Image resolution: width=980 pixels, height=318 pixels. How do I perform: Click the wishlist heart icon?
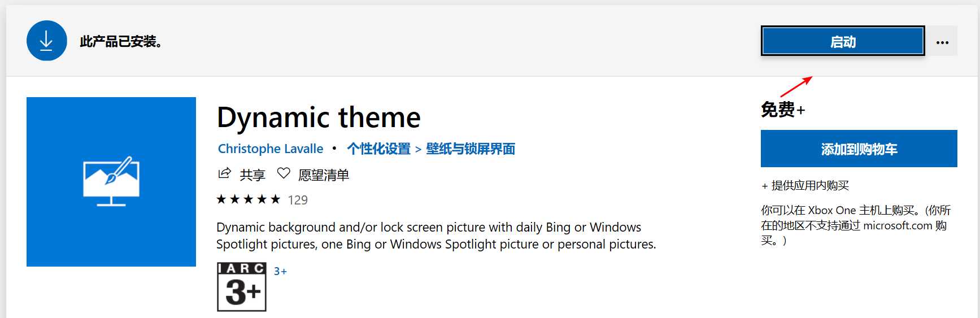pyautogui.click(x=284, y=173)
